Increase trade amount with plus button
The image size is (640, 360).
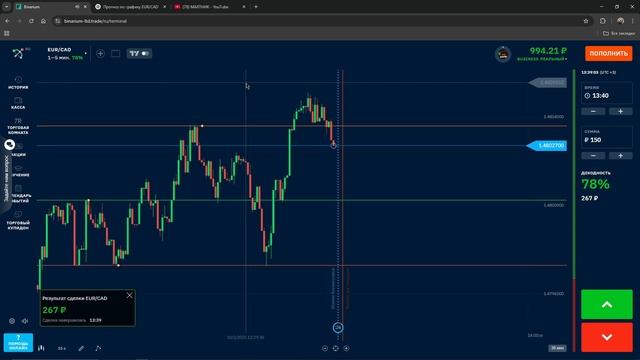(620, 156)
